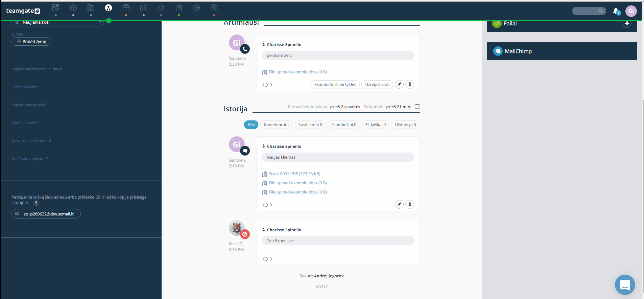Delete the Naujas klientas comment with the trash icon
The width and height of the screenshot is (644, 299).
pos(410,204)
